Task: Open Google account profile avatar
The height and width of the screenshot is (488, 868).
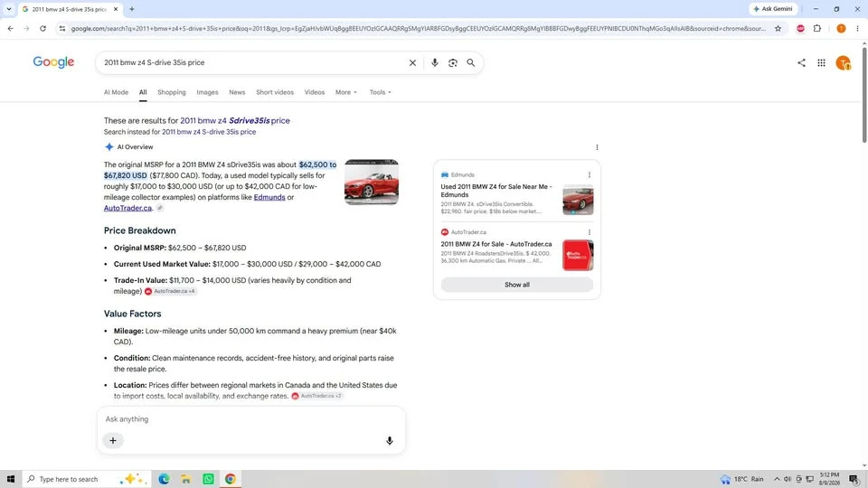Action: 843,63
